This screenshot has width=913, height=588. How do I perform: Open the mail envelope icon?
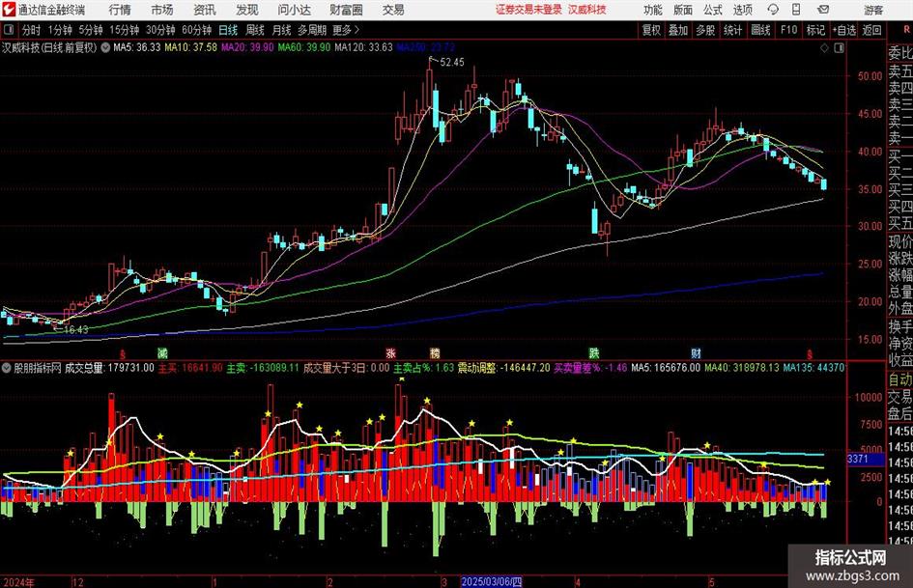click(x=823, y=10)
